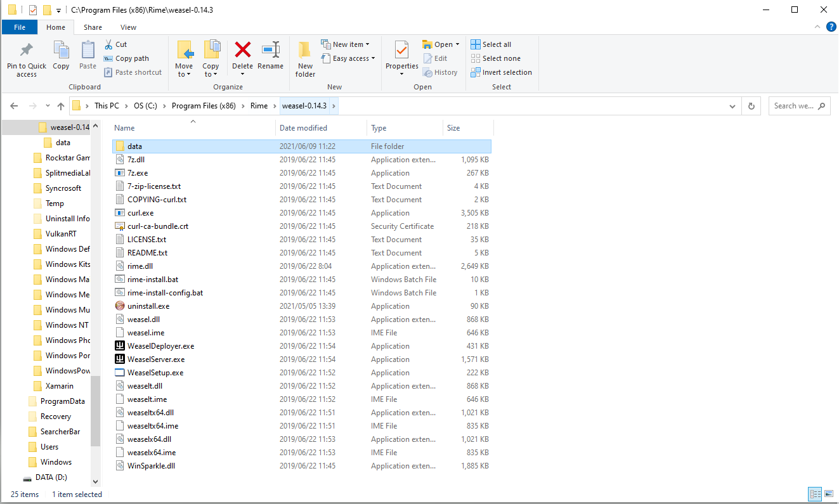Viewport: 839px width, 504px height.
Task: Create a New folder from ribbon
Action: point(305,59)
